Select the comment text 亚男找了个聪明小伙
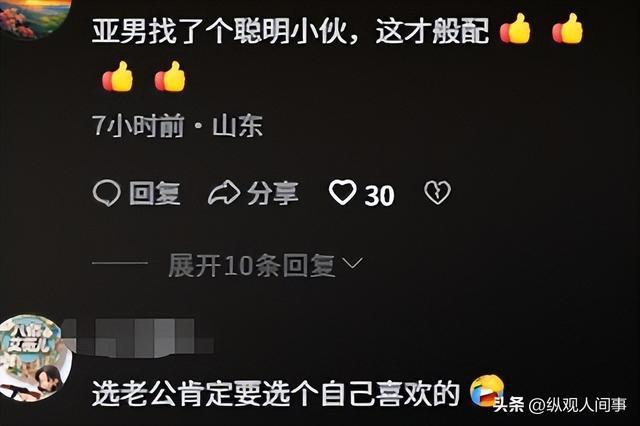640x426 pixels. click(x=220, y=31)
